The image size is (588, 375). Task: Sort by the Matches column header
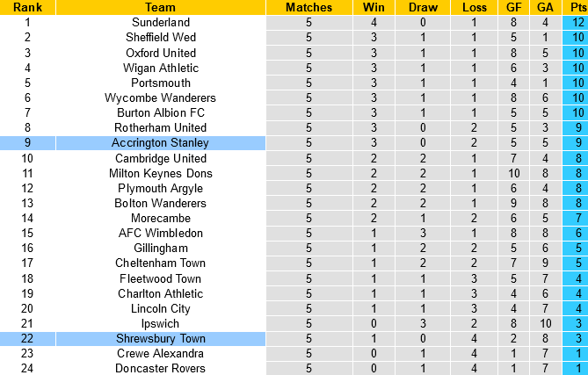[x=309, y=7]
